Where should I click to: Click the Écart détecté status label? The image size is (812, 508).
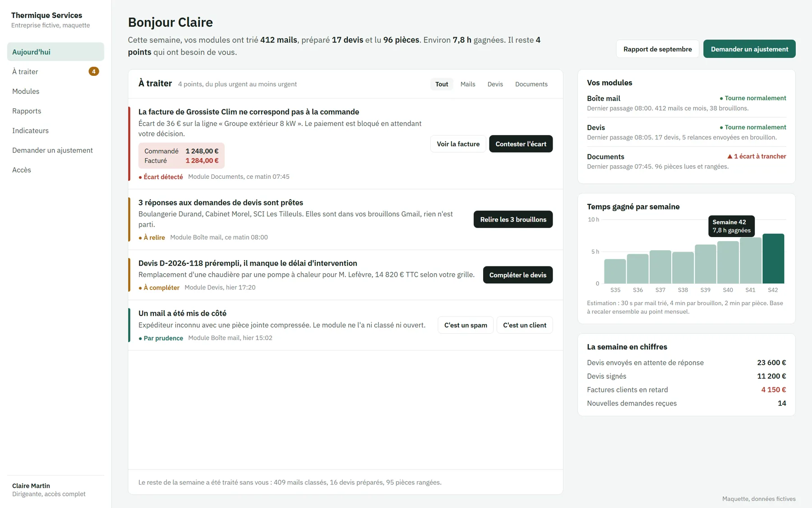click(161, 177)
